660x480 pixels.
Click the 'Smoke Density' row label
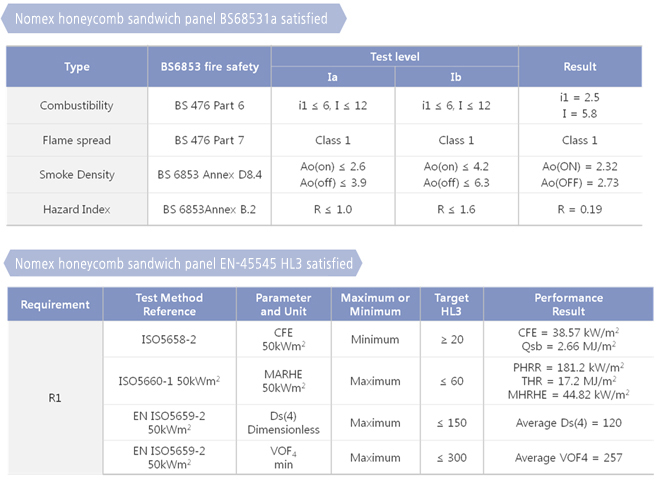click(x=77, y=174)
